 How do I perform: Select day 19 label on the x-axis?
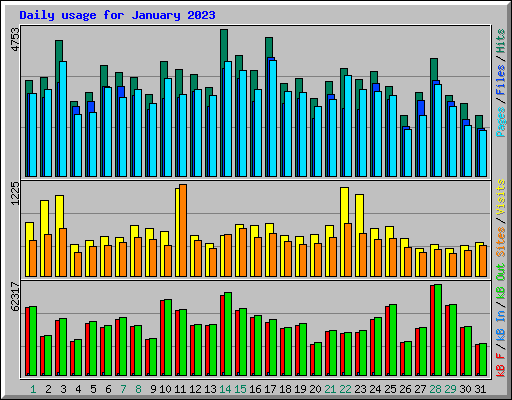[300, 389]
